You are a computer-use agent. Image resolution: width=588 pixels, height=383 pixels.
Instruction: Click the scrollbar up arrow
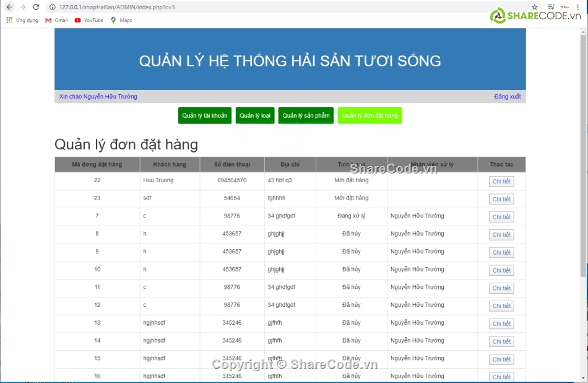click(583, 32)
